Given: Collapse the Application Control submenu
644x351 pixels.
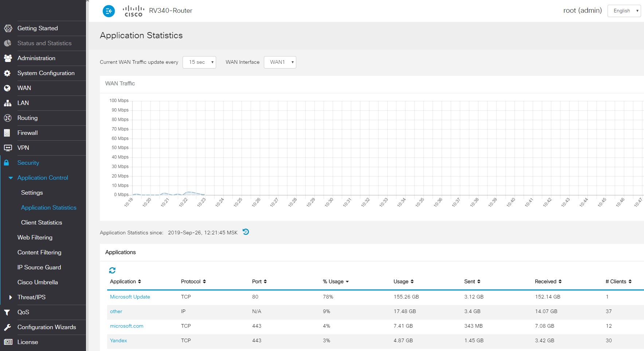Looking at the screenshot, I should (11, 178).
